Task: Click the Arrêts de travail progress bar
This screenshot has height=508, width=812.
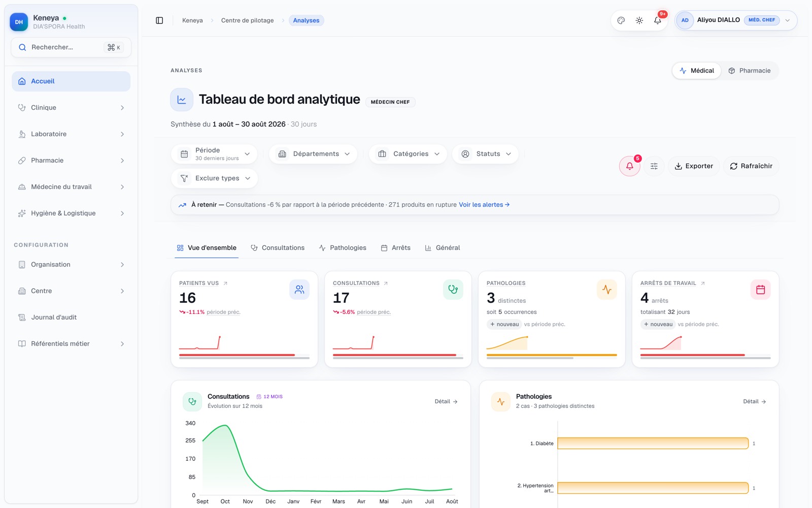Action: tap(693, 355)
